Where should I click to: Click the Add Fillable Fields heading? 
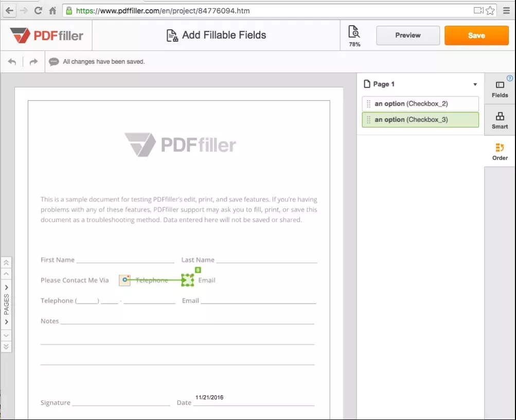point(224,35)
